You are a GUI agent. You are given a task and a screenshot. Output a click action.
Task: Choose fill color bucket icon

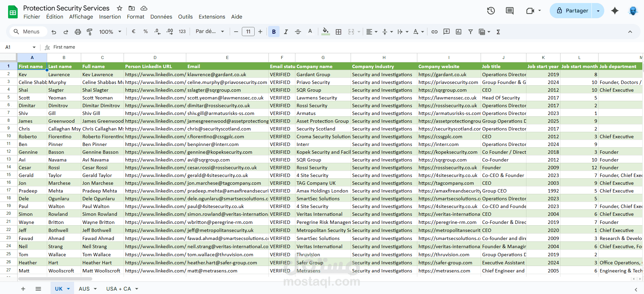[x=326, y=32]
